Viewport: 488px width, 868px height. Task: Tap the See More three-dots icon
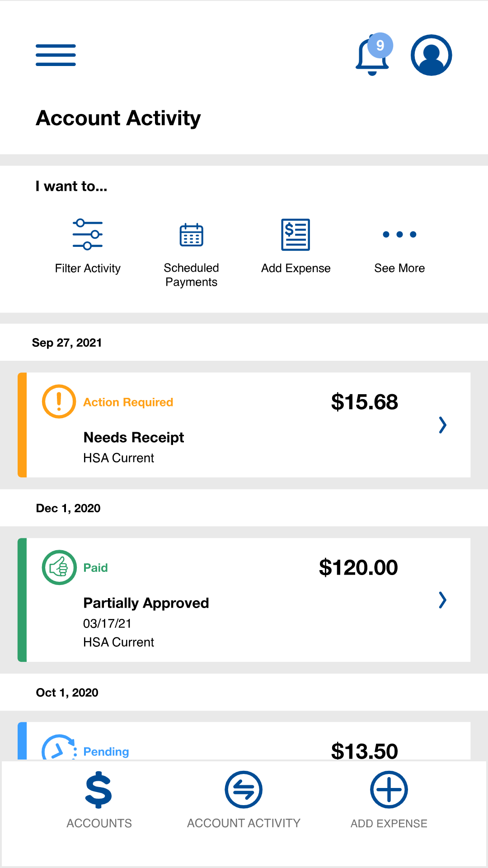(x=399, y=234)
